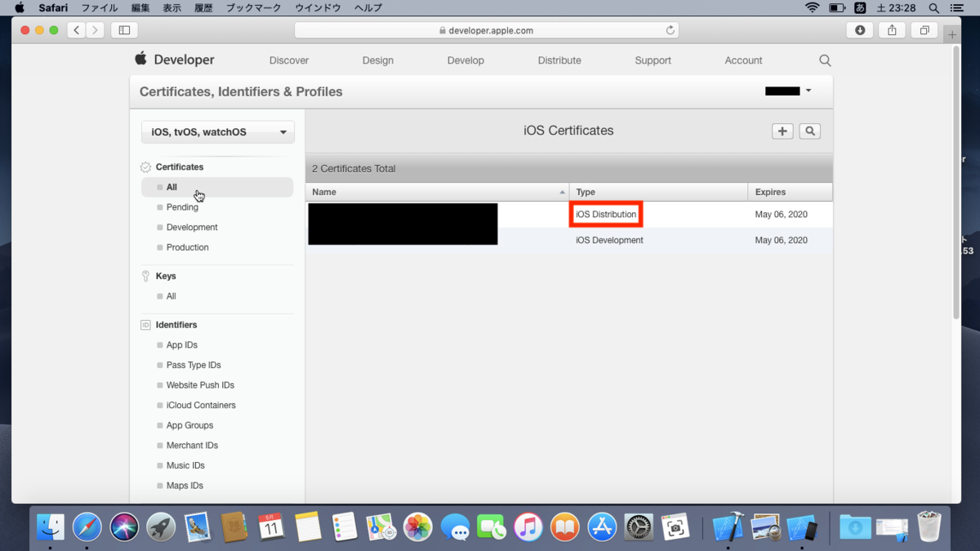Click Account in Developer navigation
The width and height of the screenshot is (980, 551).
743,60
